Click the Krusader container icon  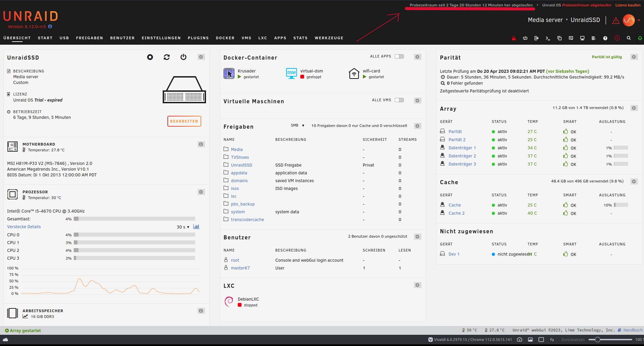coord(229,73)
